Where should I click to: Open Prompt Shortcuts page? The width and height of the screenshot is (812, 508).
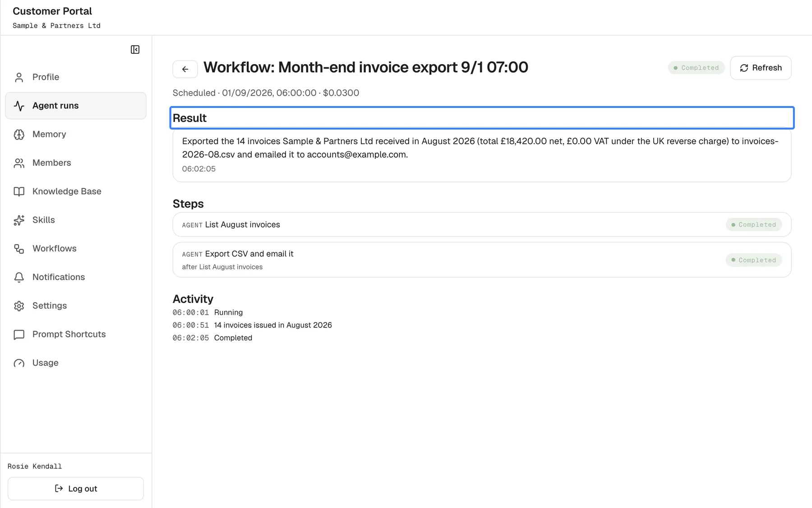(76, 334)
